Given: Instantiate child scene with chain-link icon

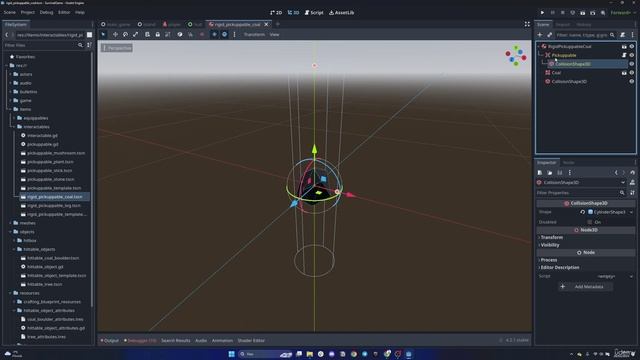Looking at the screenshot, I should click(549, 35).
